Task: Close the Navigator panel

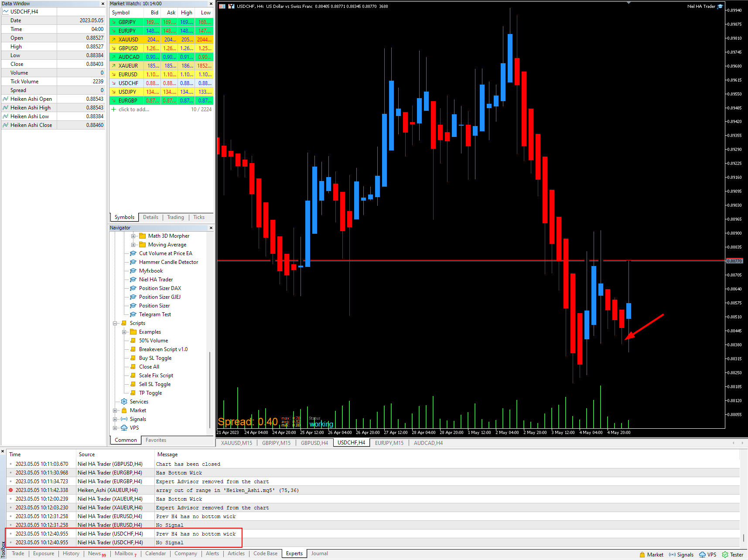Action: 211,228
